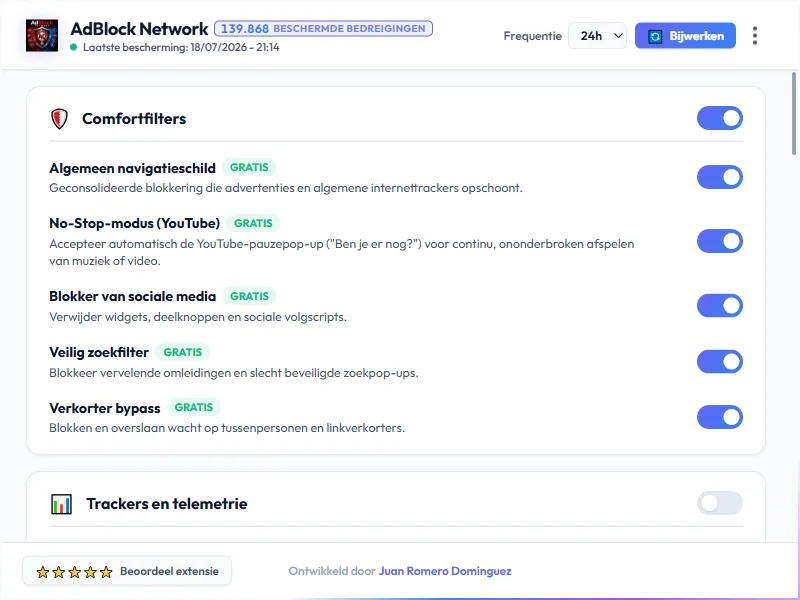Viewport: 800px width, 600px height.
Task: Click description starting 'Blokken en overslaan wacht'
Action: 227,428
